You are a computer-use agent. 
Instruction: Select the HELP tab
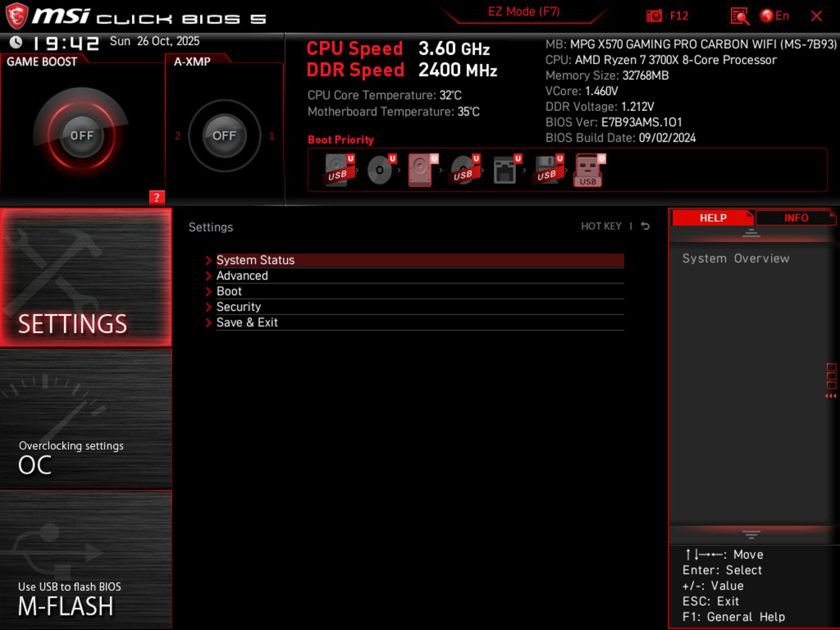[712, 217]
